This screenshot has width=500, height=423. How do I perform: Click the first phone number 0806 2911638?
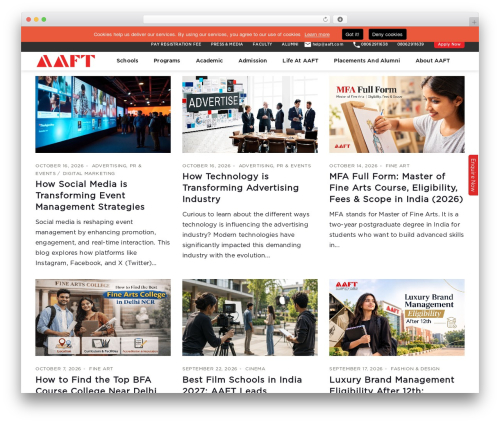coord(374,44)
